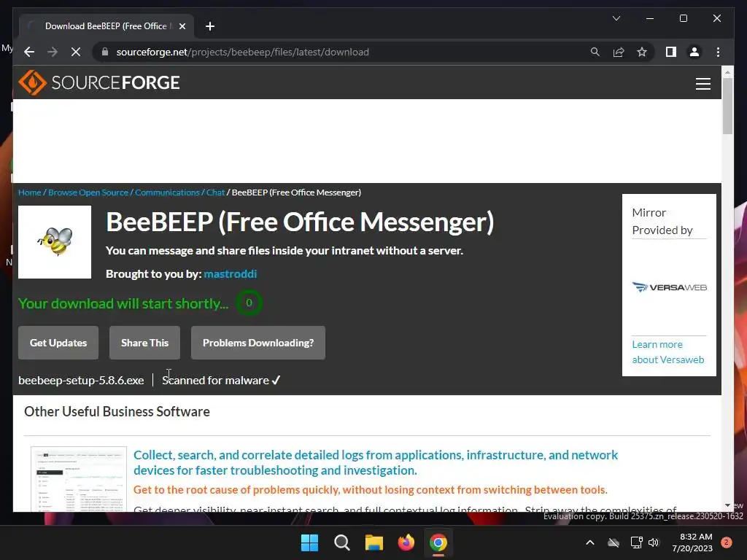Click the site padlock icon
Image resolution: width=747 pixels, height=560 pixels.
tap(105, 52)
